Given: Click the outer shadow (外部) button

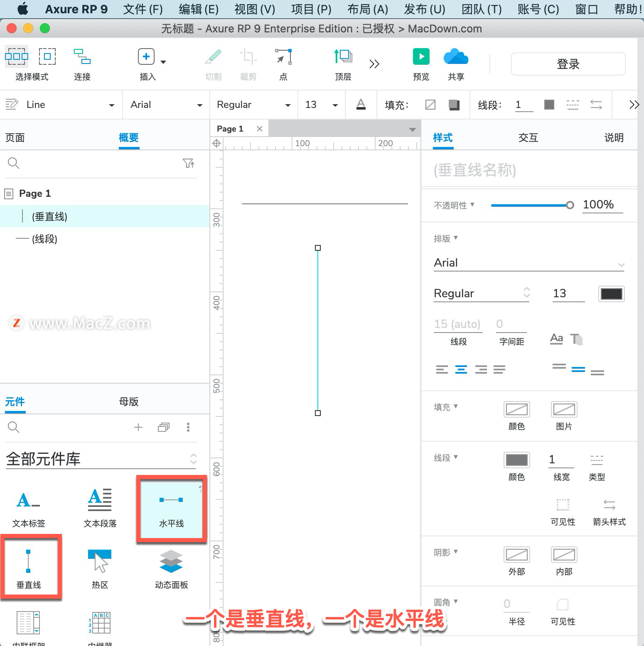Looking at the screenshot, I should (x=517, y=555).
